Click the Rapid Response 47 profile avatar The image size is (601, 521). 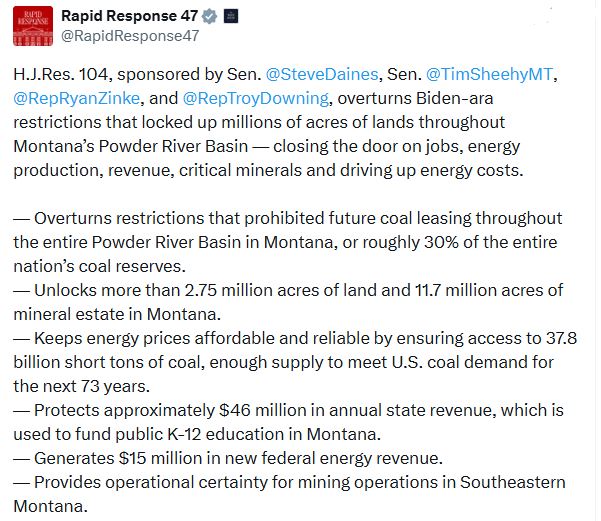[33, 27]
